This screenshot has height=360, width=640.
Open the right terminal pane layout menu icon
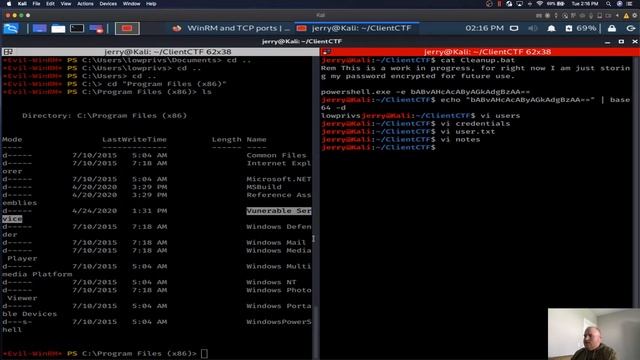(326, 52)
